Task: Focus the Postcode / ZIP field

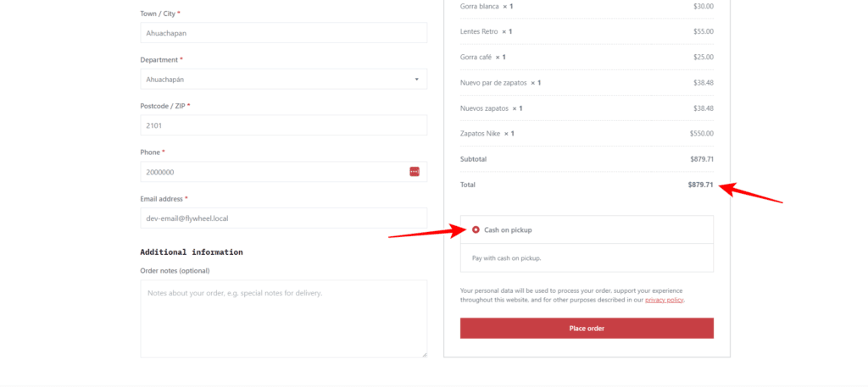Action: pyautogui.click(x=283, y=125)
